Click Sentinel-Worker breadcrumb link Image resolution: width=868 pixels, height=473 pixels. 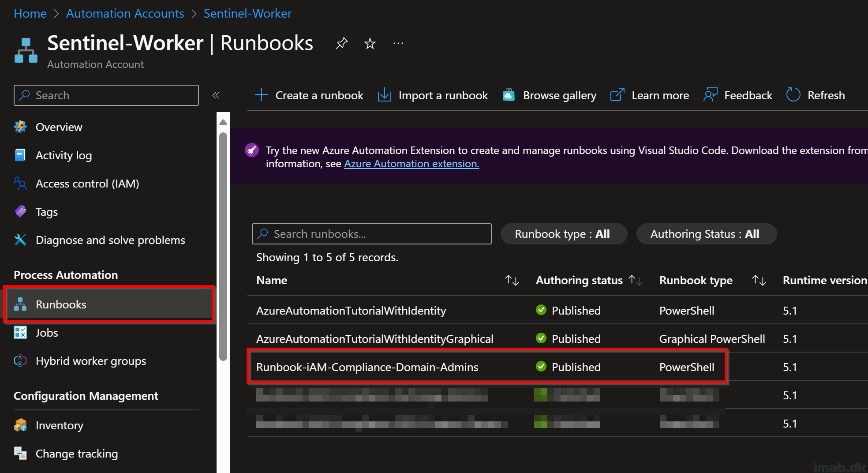point(247,13)
